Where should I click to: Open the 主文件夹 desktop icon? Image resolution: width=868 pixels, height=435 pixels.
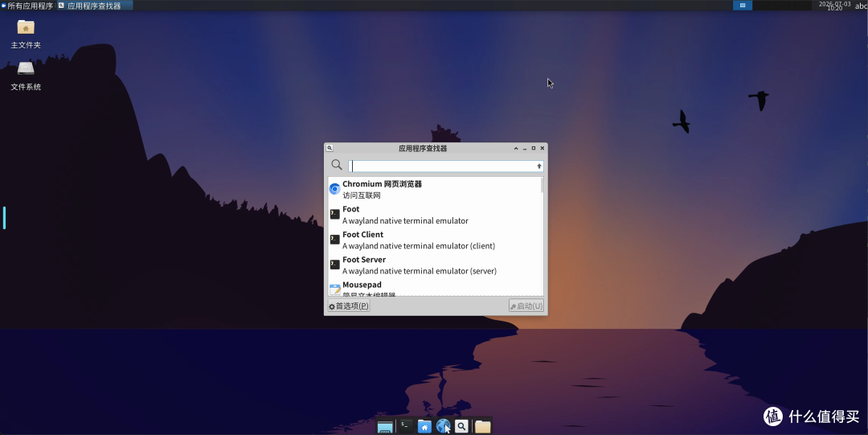[x=26, y=35]
